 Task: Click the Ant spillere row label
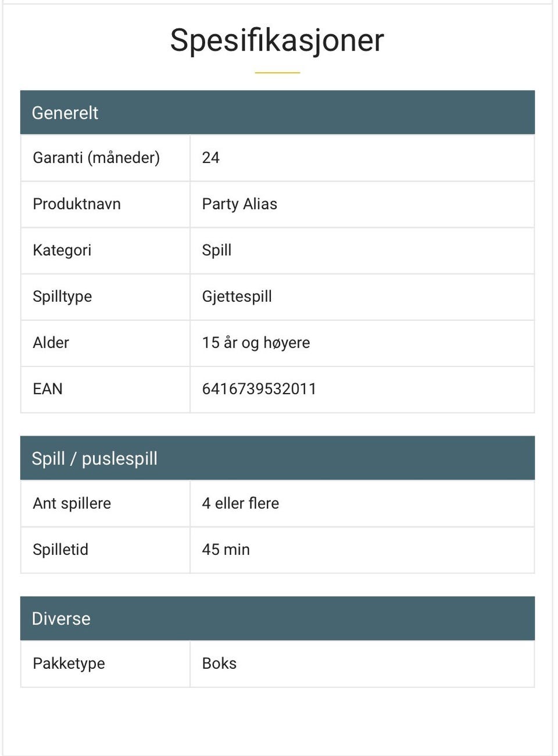[72, 504]
